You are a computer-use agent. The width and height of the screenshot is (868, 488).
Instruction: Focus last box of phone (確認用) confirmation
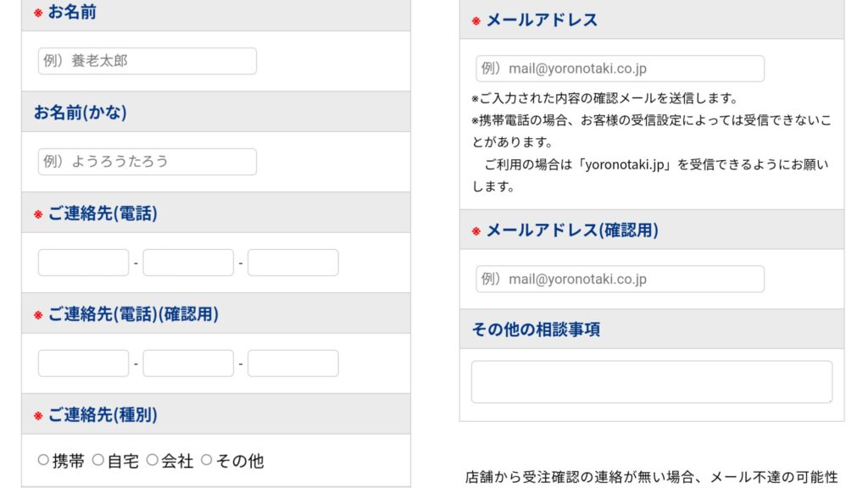pyautogui.click(x=292, y=363)
